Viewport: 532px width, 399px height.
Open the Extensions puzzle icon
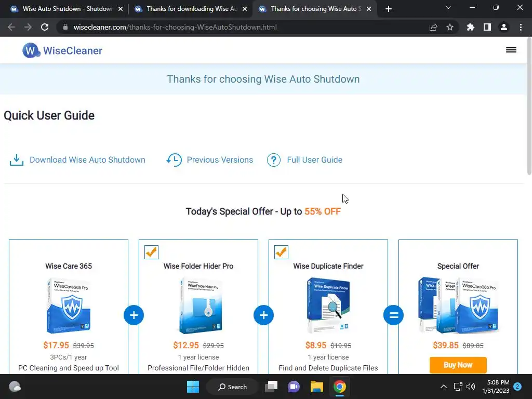pyautogui.click(x=470, y=27)
